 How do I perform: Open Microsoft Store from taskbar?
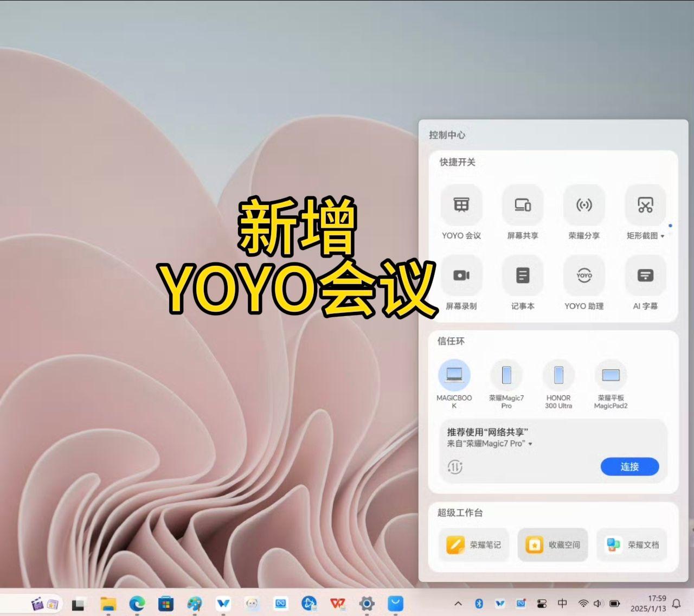point(166,604)
